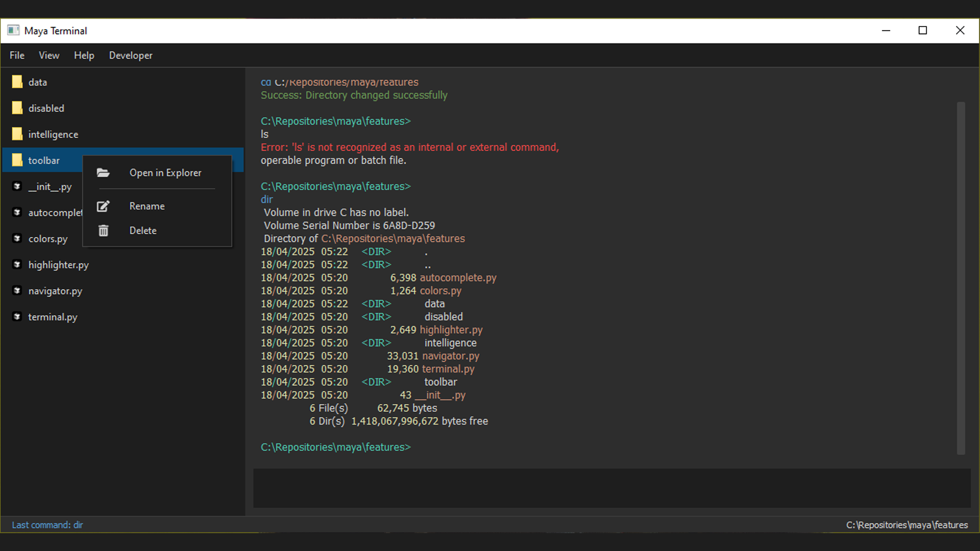Click the '6 File(s) 62,745 bytes' line
Viewport: 980px width, 551px height.
(373, 408)
